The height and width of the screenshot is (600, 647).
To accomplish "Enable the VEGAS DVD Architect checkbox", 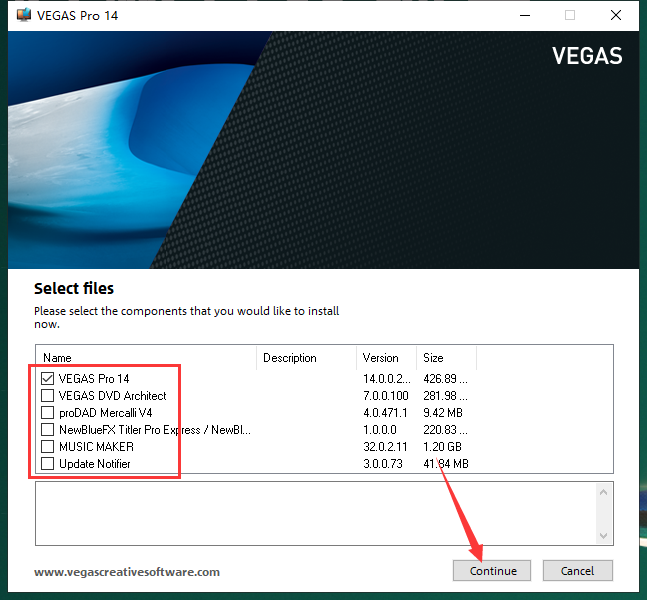I will point(47,395).
